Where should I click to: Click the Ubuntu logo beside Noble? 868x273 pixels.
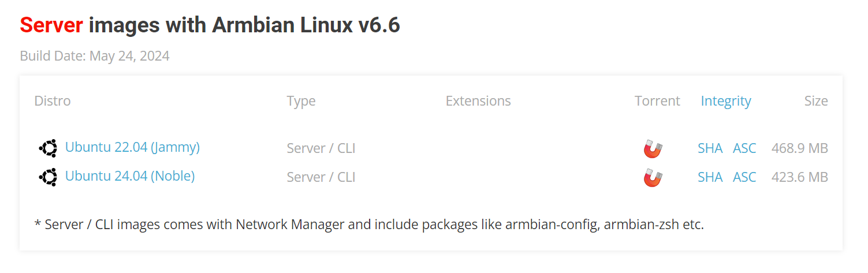tap(48, 177)
